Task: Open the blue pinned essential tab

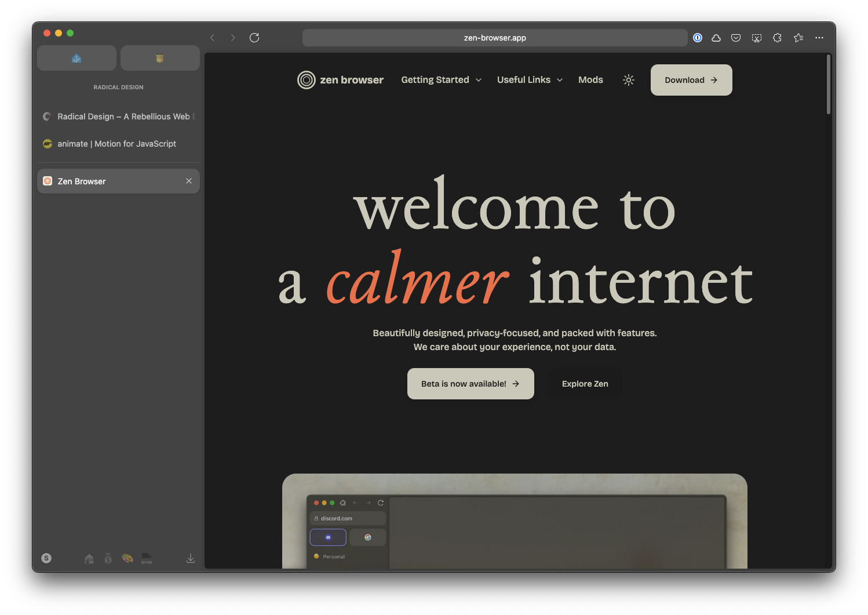Action: (x=76, y=58)
